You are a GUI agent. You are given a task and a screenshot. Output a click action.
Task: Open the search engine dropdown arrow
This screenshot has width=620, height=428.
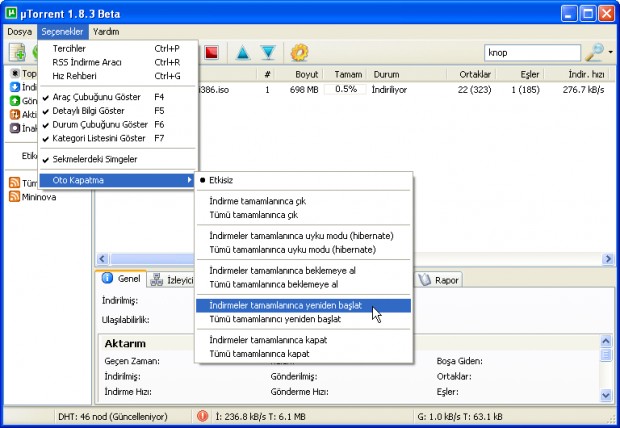611,52
